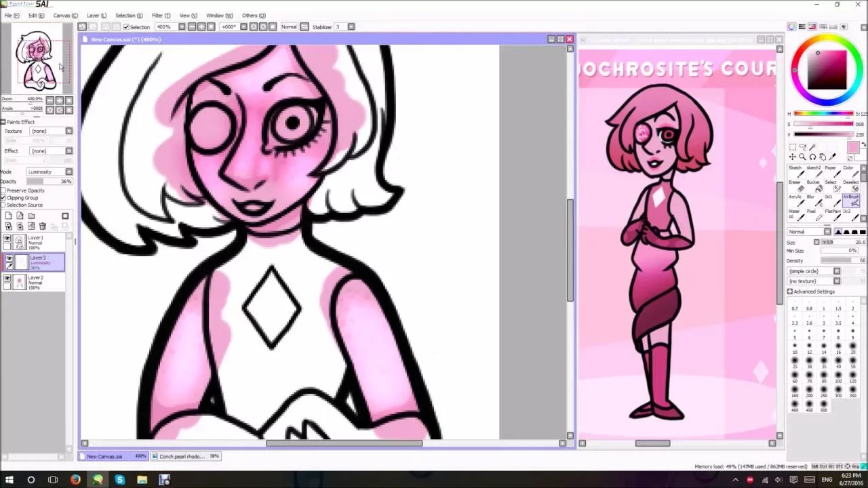Viewport: 868px width, 488px height.
Task: Create a new layer in layer panel
Action: tap(8, 216)
